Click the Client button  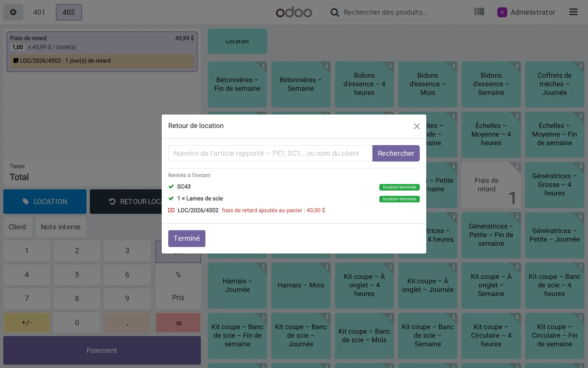point(18,227)
